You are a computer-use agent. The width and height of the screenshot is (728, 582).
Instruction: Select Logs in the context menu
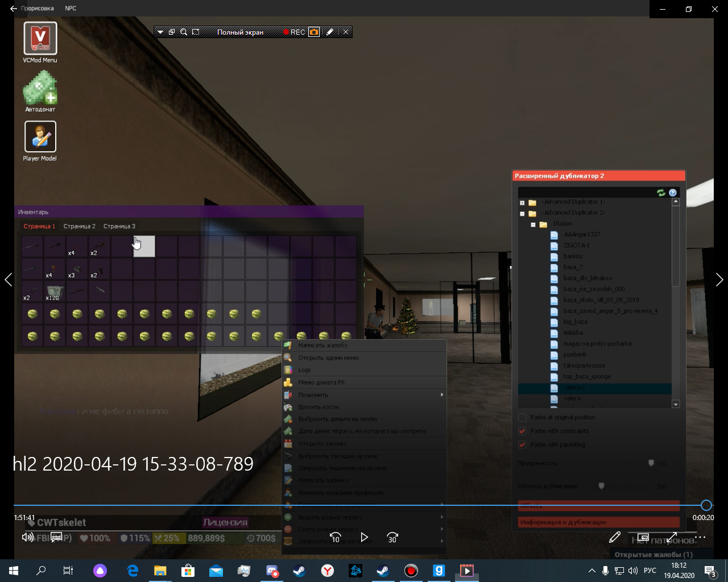click(x=305, y=370)
